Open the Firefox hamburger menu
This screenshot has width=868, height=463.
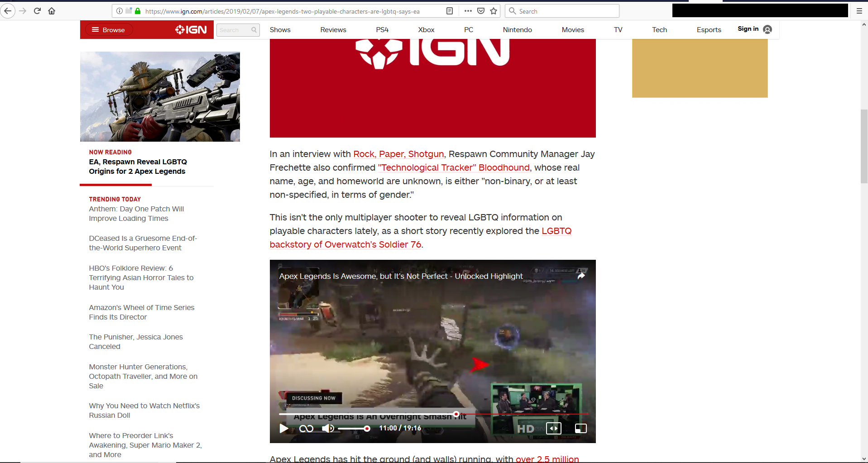click(x=859, y=11)
